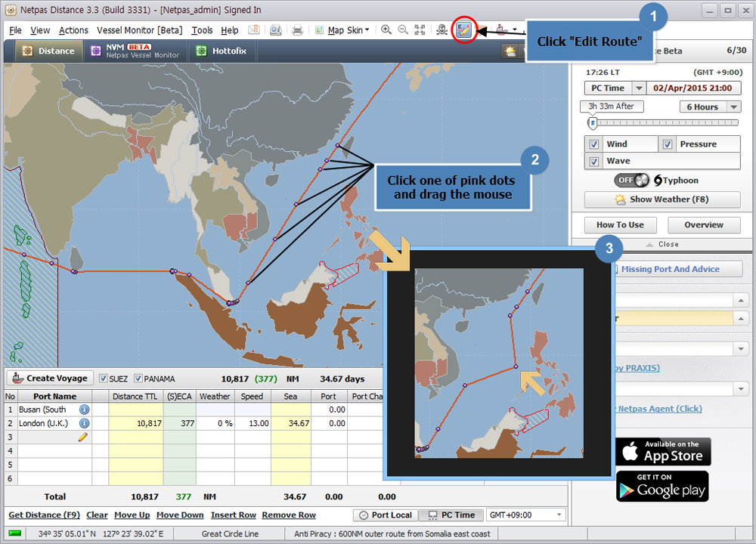Click the email attachment envelope icon
The height and width of the screenshot is (544, 756).
[253, 30]
